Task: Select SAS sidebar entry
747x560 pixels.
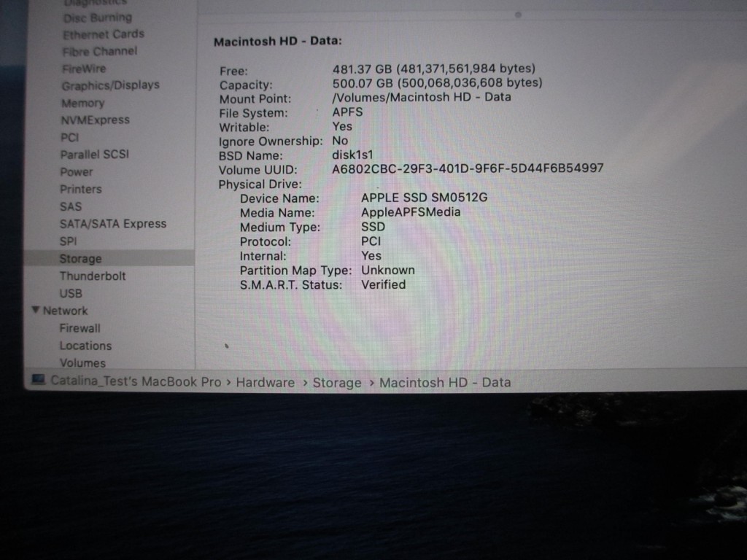Action: pos(71,206)
